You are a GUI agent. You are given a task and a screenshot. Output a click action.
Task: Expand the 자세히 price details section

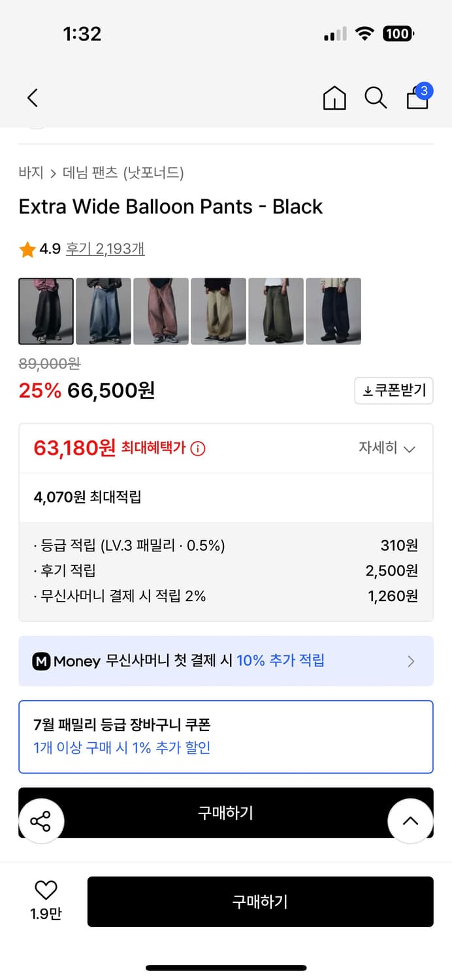388,448
